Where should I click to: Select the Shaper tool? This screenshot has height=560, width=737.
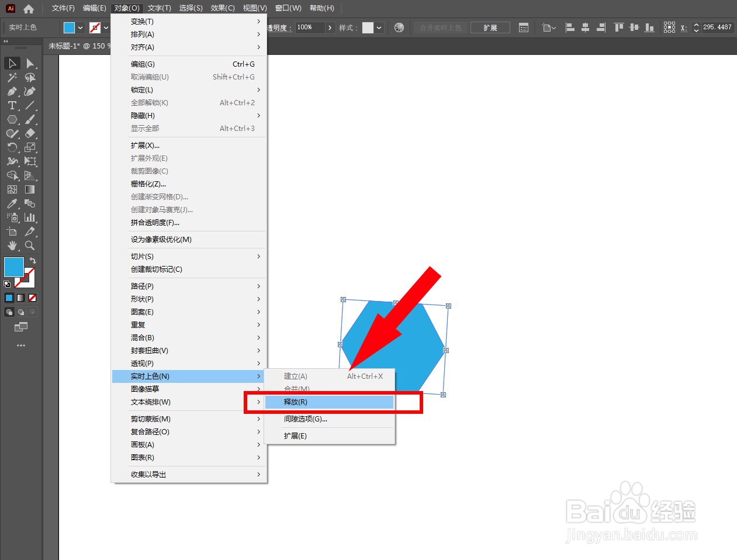[12, 133]
